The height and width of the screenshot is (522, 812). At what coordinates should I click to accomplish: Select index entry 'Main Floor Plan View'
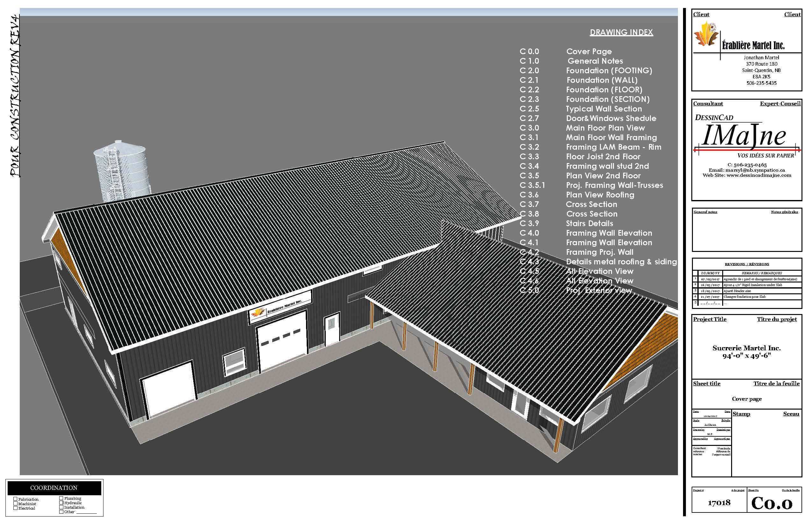605,128
